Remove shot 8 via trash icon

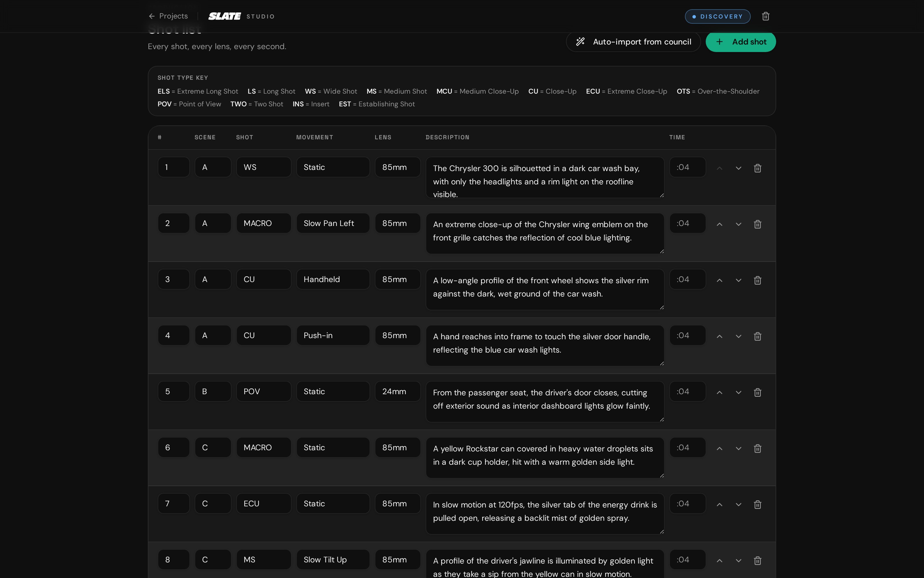point(757,560)
